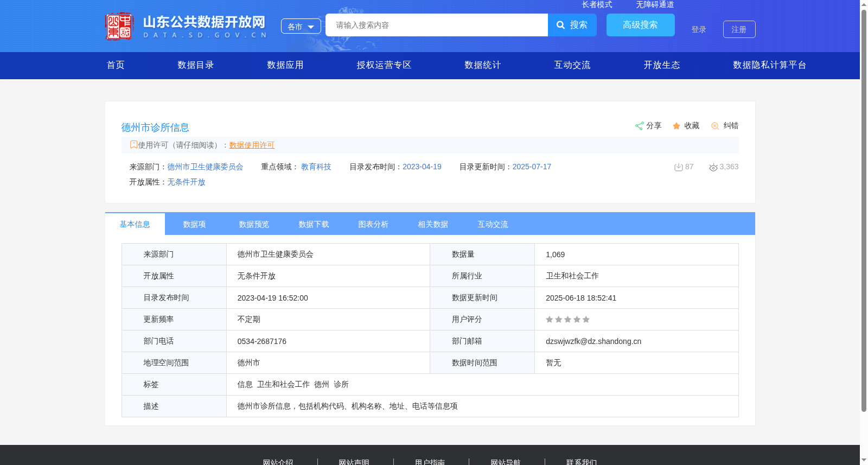The image size is (868, 465).
Task: Open the 数据使用许可 license link
Action: 252,145
